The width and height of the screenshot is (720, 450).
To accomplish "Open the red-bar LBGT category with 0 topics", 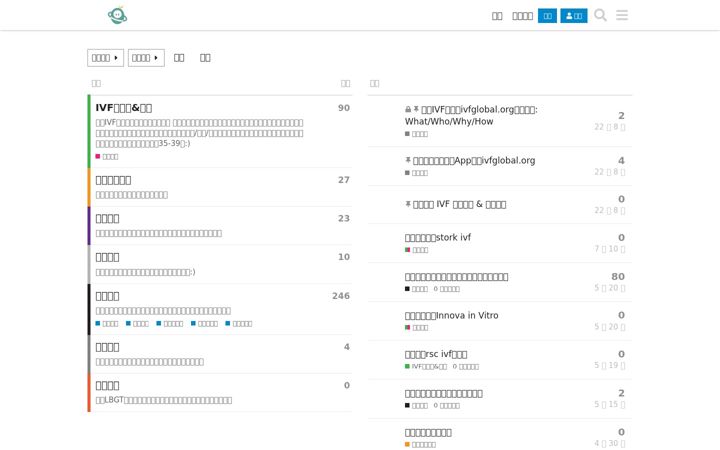I will coord(107,386).
